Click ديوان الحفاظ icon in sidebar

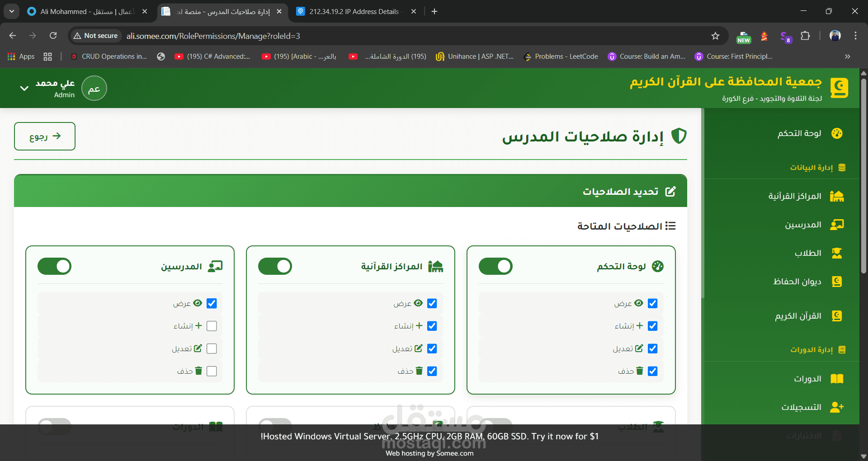837,282
